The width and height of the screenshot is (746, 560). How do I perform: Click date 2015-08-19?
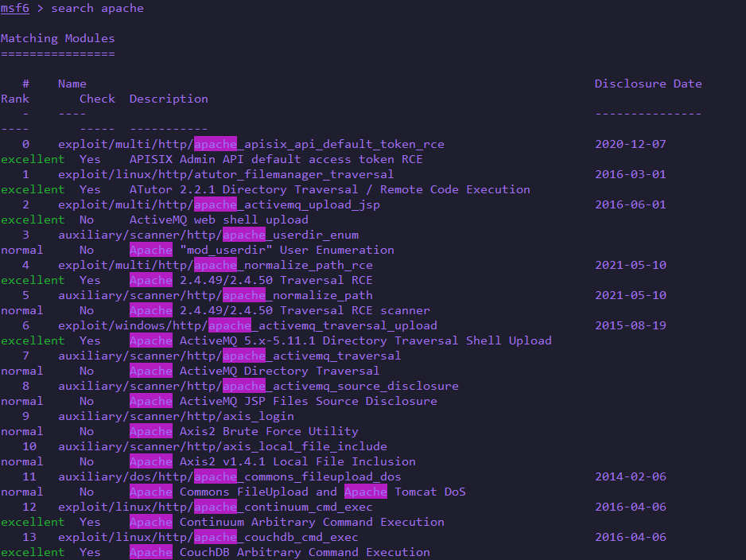631,325
